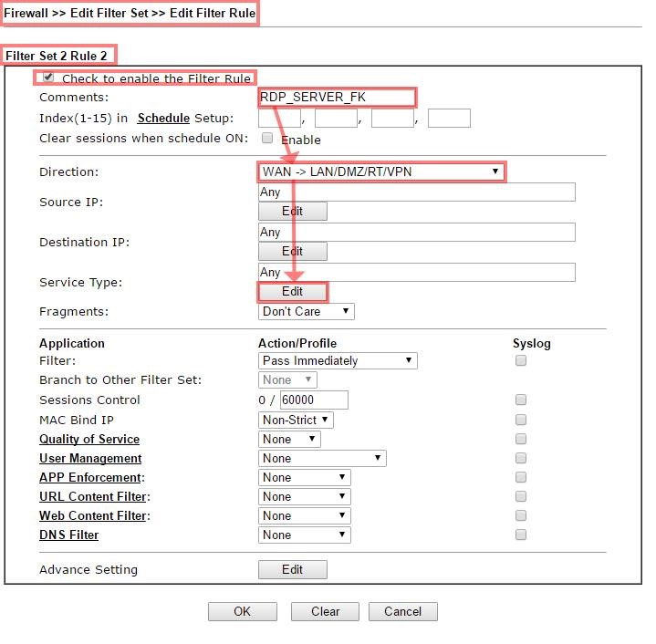The width and height of the screenshot is (656, 644).
Task: Expand the APP Enforcement dropdown
Action: pyautogui.click(x=305, y=478)
